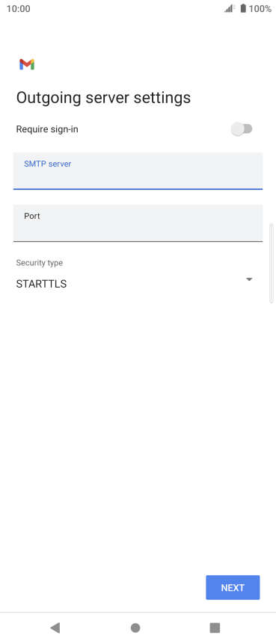Tap the Outgoing server settings heading
The height and width of the screenshot is (644, 276).
pyautogui.click(x=103, y=98)
